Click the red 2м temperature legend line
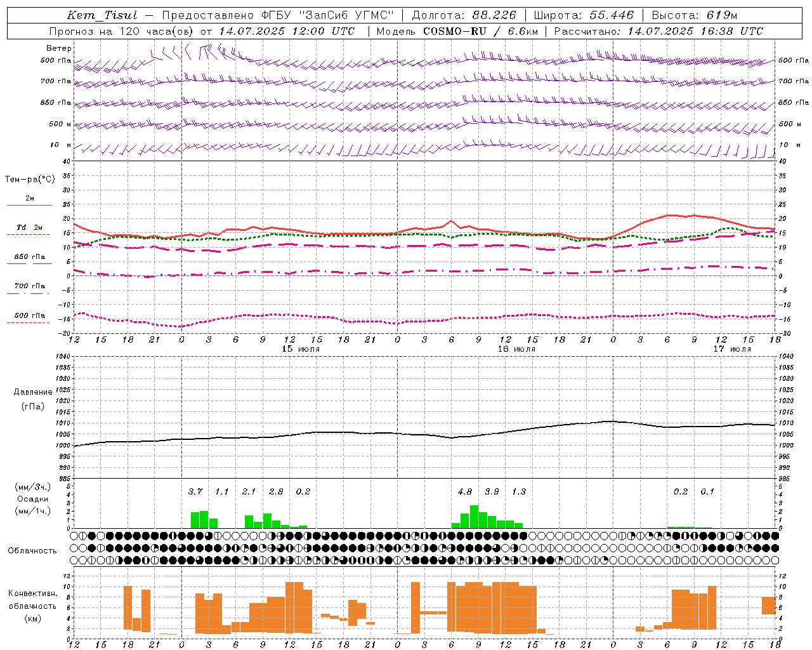 (29, 205)
